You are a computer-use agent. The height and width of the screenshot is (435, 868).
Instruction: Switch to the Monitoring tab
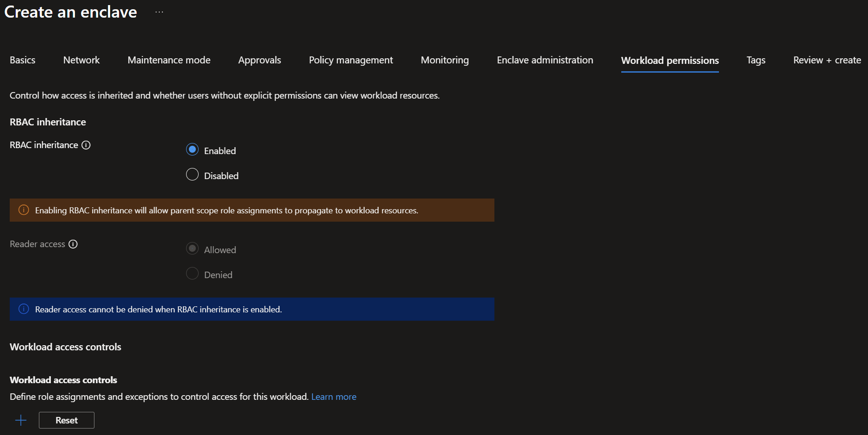point(445,60)
